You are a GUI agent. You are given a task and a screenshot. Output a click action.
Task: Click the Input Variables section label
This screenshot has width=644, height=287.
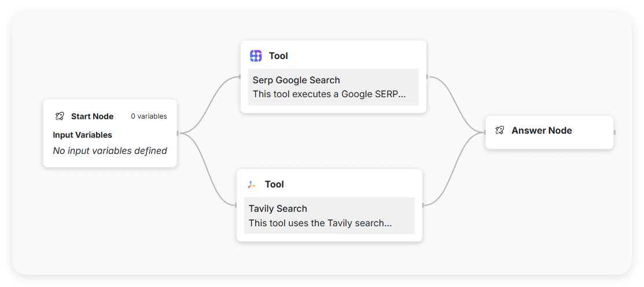click(x=82, y=135)
